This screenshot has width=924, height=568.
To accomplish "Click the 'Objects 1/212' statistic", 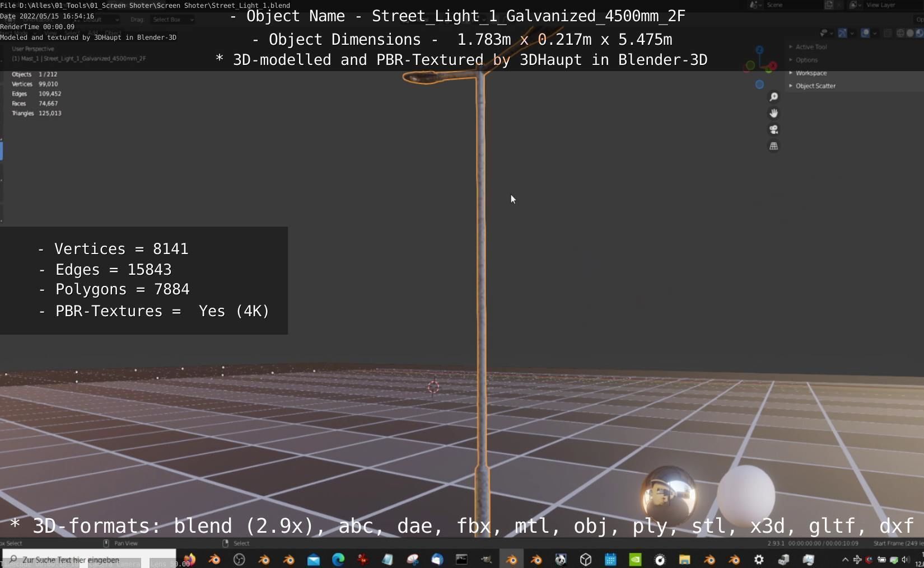I will pos(35,74).
